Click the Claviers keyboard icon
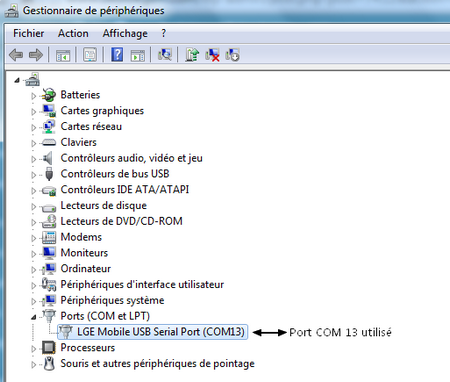The width and height of the screenshot is (450, 382). (x=49, y=142)
